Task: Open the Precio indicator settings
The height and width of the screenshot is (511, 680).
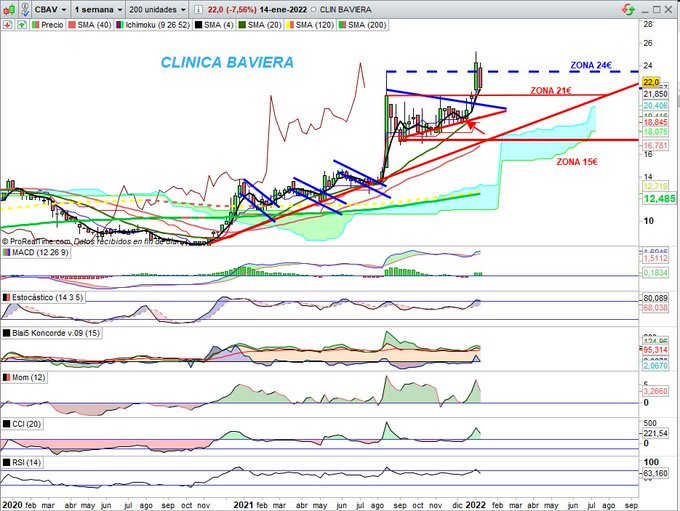Action: [x=48, y=25]
